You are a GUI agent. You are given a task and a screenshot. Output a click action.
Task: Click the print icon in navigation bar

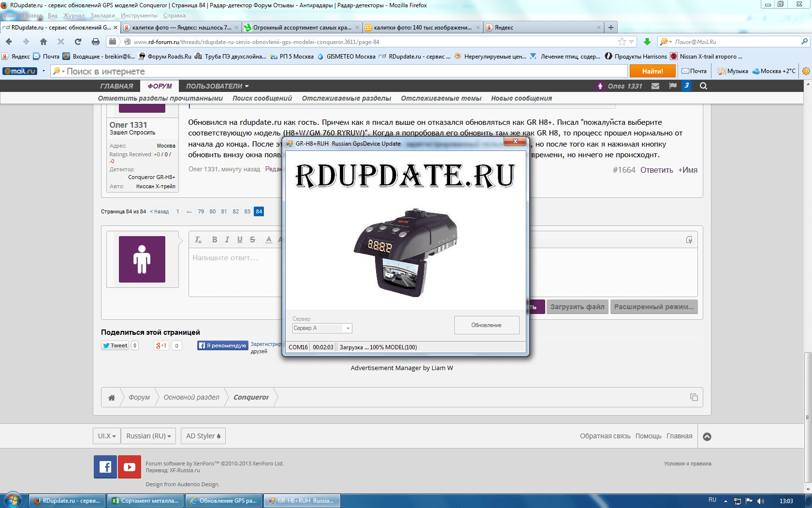(96, 42)
